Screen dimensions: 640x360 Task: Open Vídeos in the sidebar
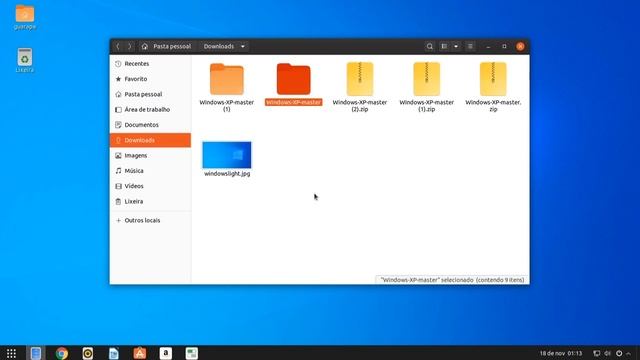[150, 186]
